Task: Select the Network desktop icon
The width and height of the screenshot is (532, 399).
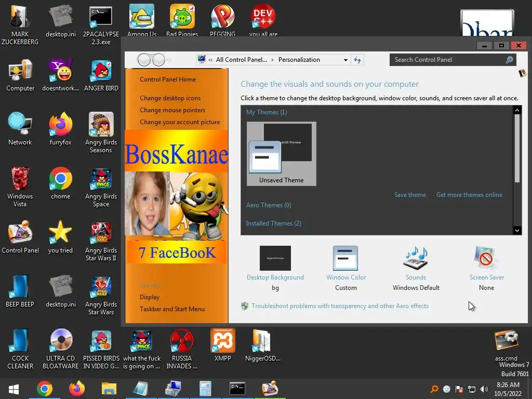Action: coord(20,129)
